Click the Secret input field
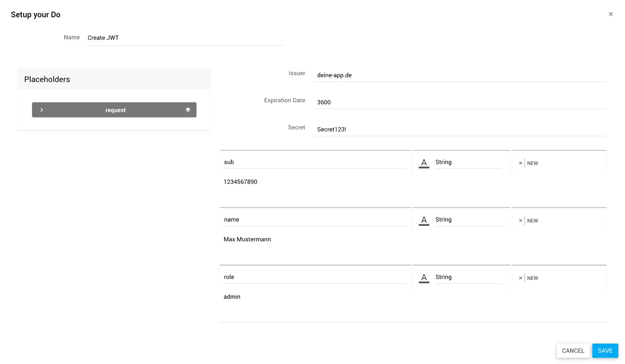 coord(459,129)
